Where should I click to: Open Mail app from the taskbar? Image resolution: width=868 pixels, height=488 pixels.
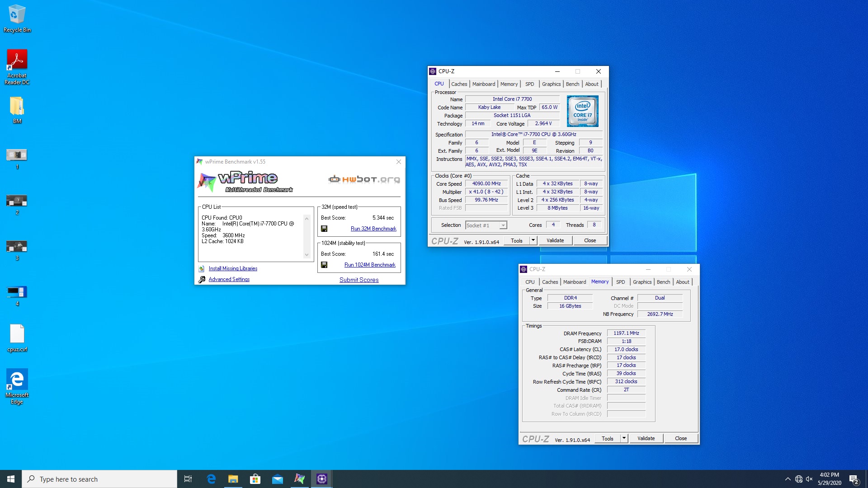(x=278, y=479)
